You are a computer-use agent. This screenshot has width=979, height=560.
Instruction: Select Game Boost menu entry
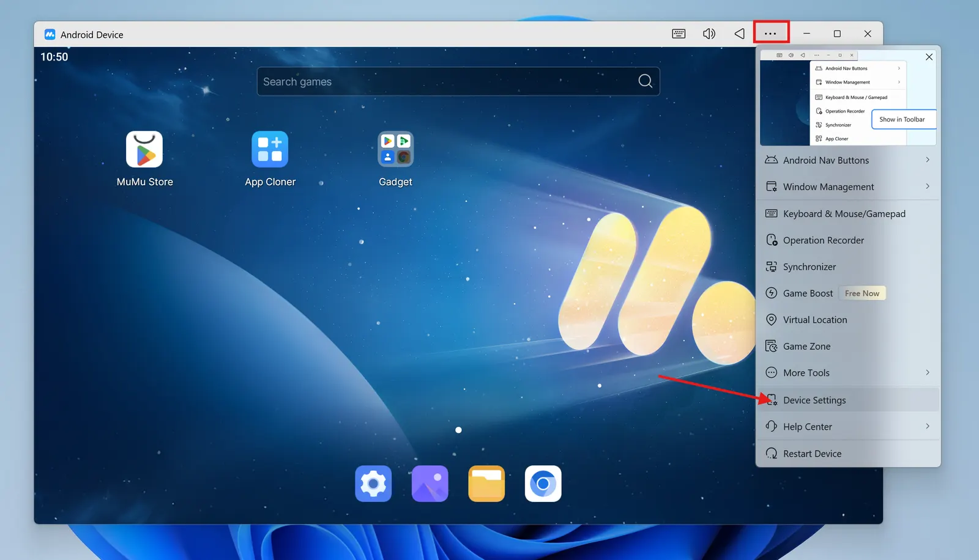point(848,293)
